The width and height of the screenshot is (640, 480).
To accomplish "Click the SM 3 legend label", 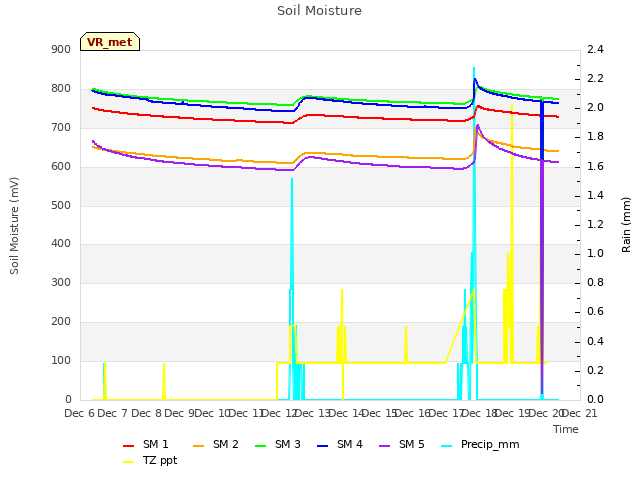I will point(288,444).
